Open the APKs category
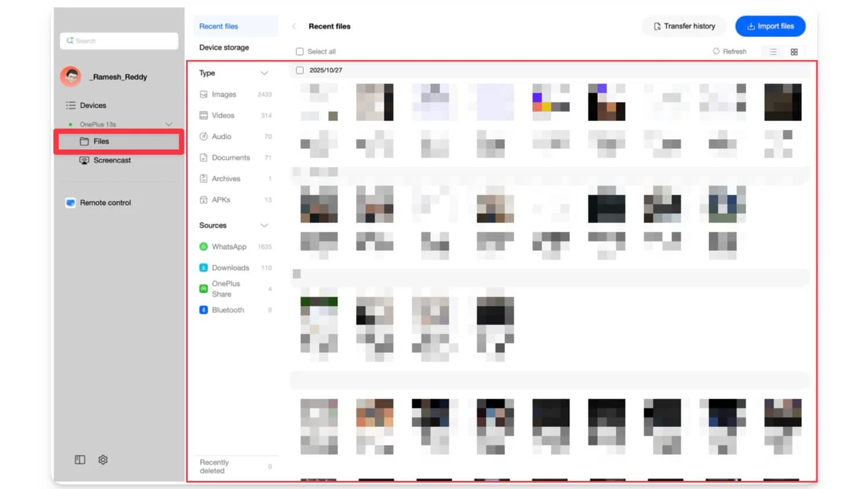The height and width of the screenshot is (489, 868). point(220,199)
